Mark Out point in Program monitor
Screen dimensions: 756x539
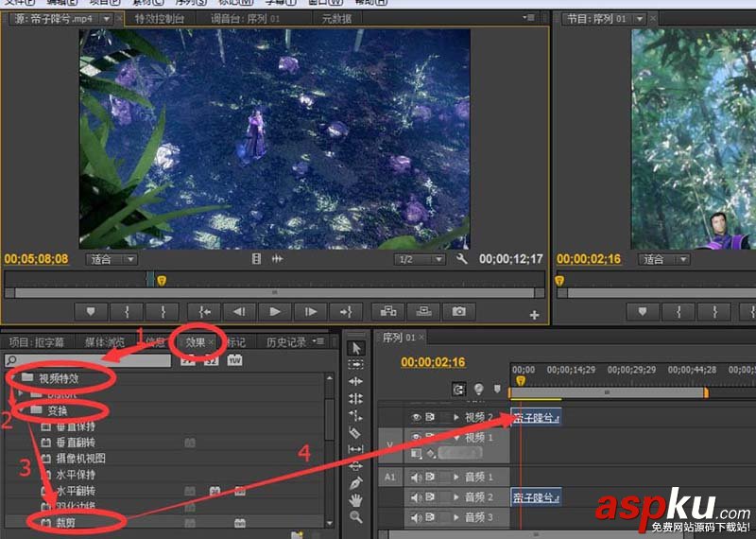click(714, 312)
